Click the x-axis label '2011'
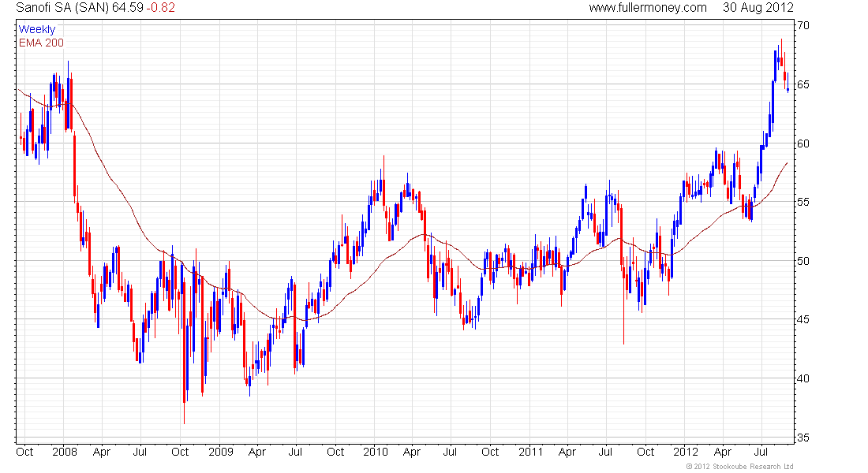The image size is (868, 473). tap(531, 452)
